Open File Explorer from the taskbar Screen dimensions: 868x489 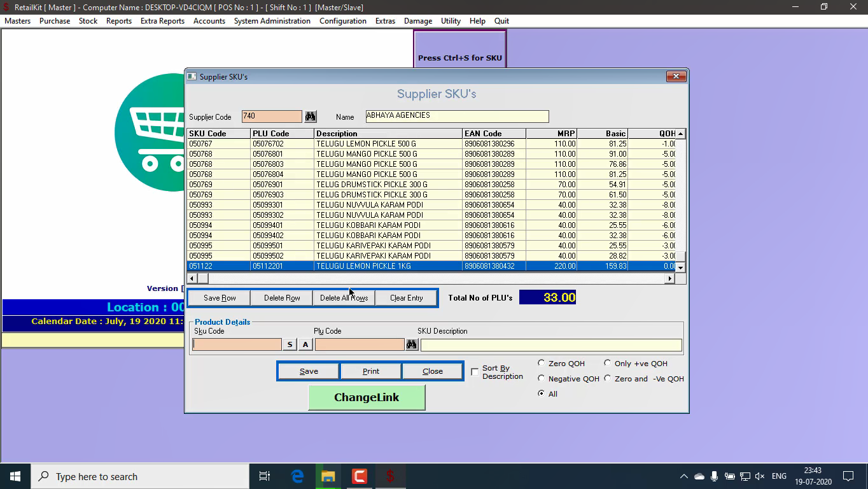pos(328,476)
